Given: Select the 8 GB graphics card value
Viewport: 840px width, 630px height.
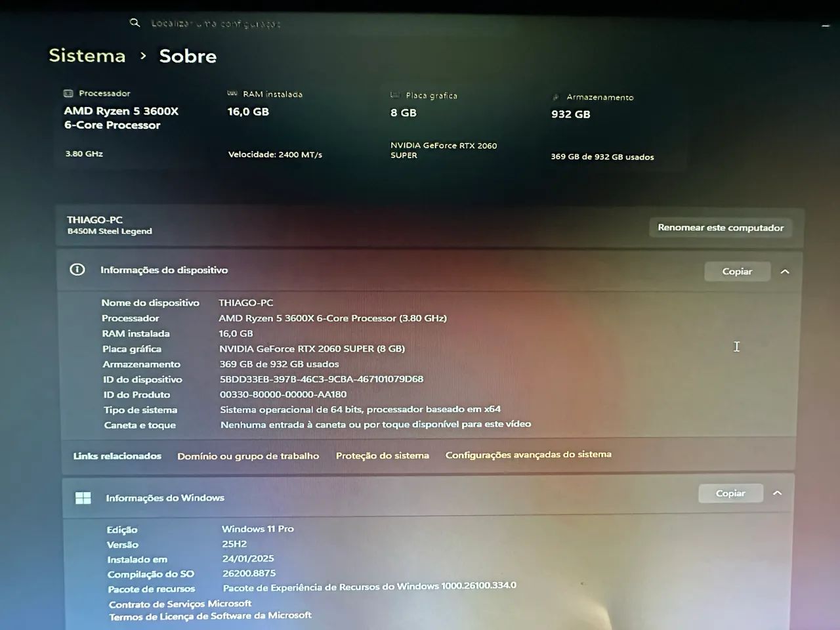Looking at the screenshot, I should tap(404, 113).
